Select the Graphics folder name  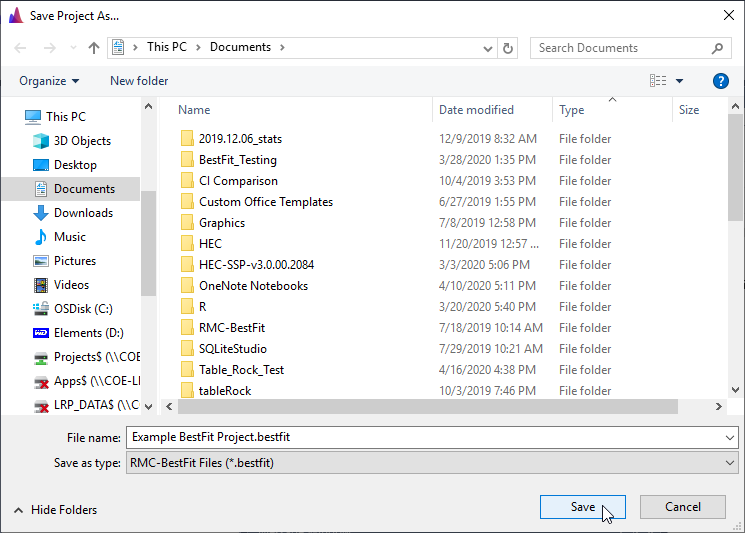[x=222, y=223]
